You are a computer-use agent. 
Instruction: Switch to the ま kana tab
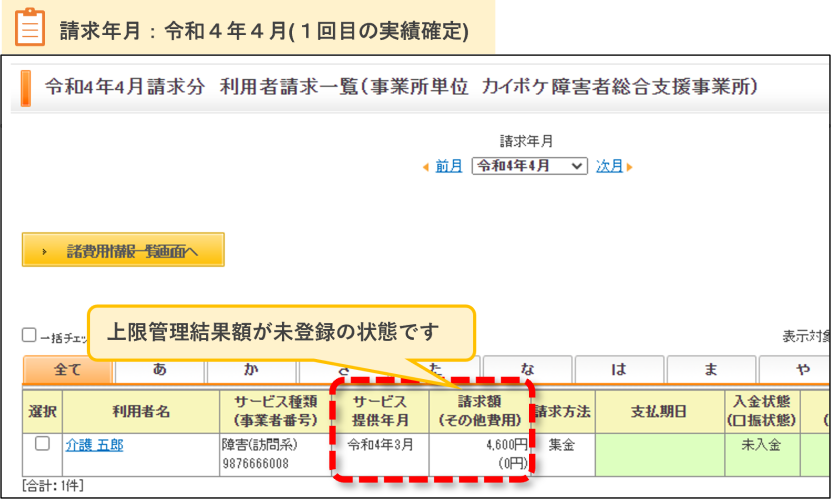click(x=711, y=369)
